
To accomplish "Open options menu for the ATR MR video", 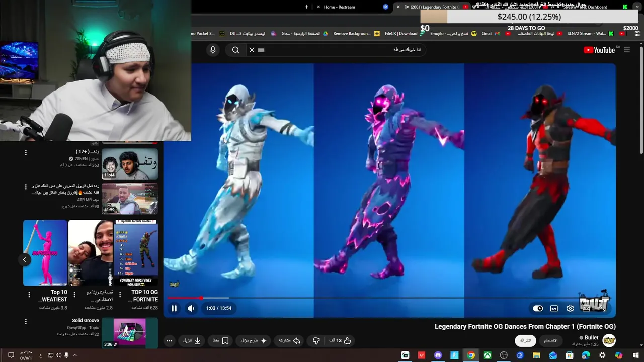I will [x=26, y=187].
